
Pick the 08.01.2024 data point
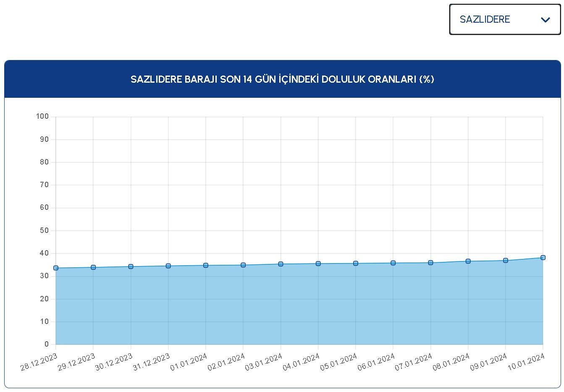coord(468,261)
